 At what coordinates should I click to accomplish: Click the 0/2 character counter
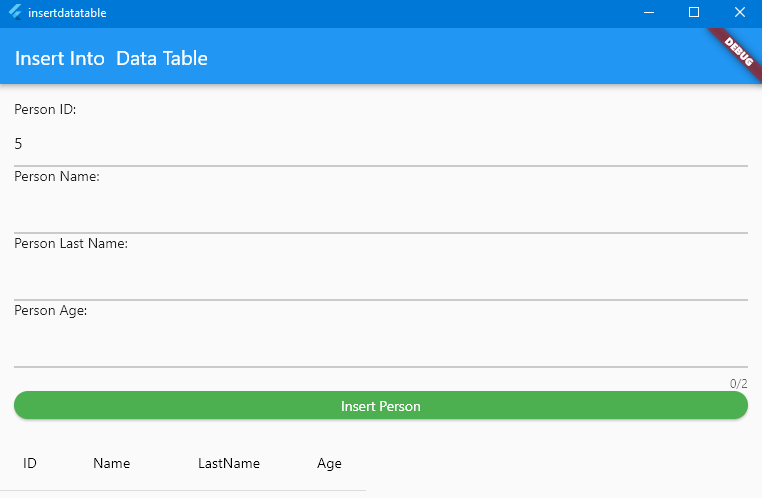738,383
